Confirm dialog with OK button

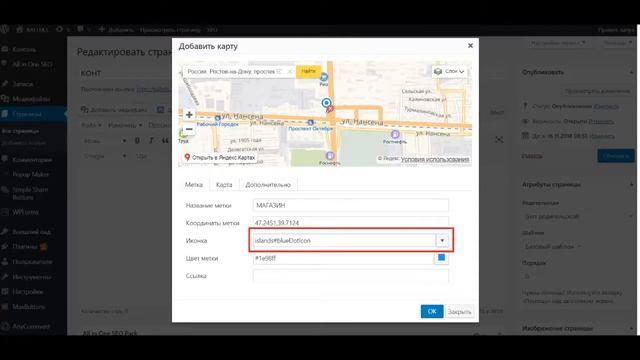432,311
